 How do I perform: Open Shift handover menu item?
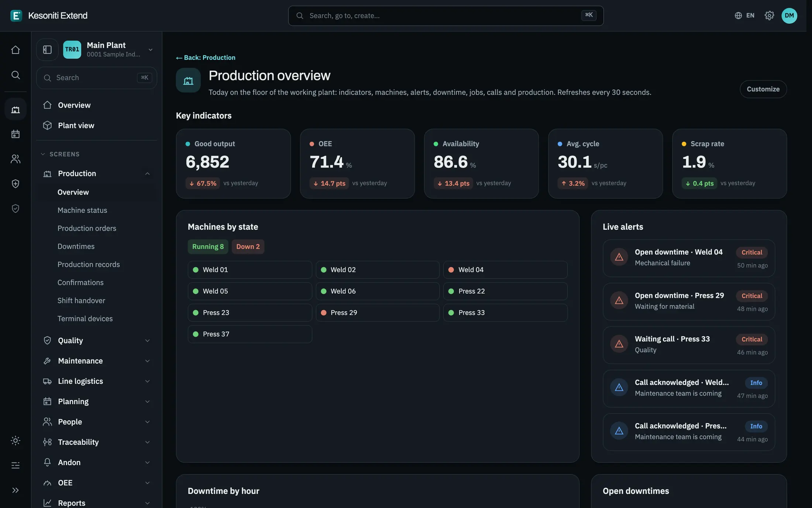81,300
